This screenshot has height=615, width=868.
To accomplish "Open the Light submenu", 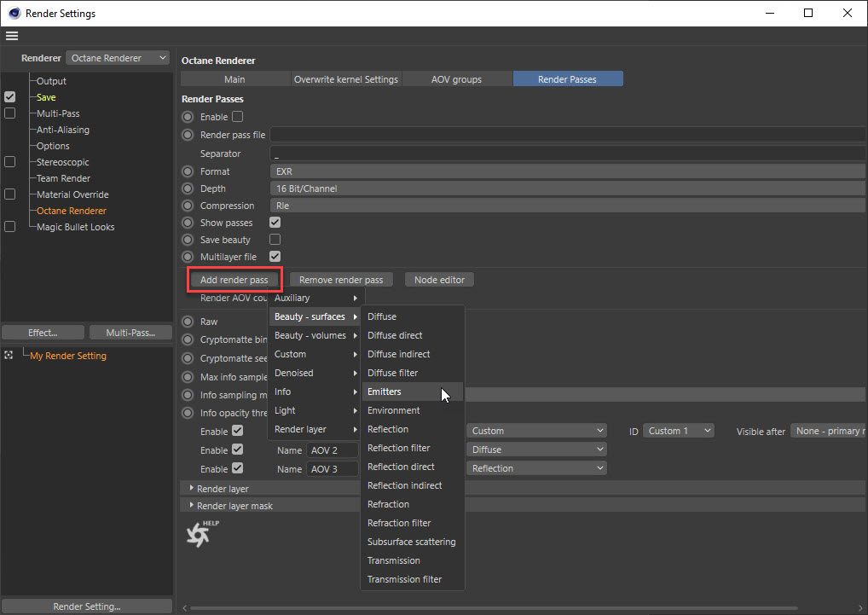I will [x=316, y=411].
